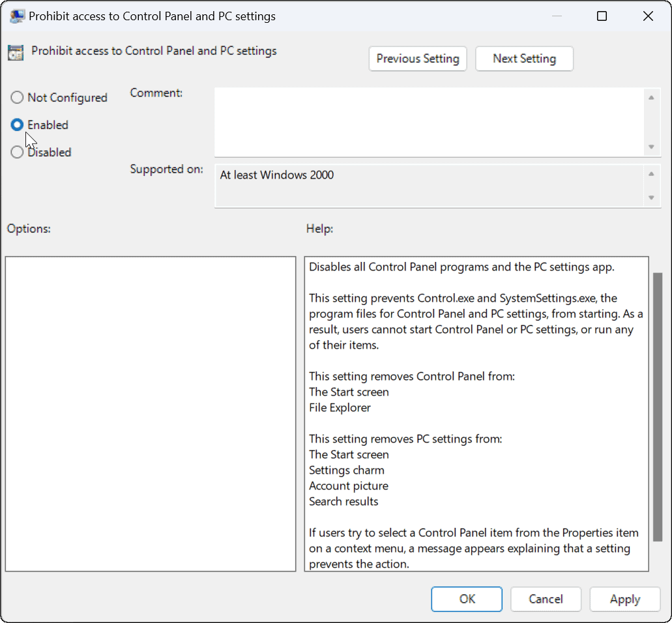
Task: Choose the Not Configured option
Action: pos(17,97)
